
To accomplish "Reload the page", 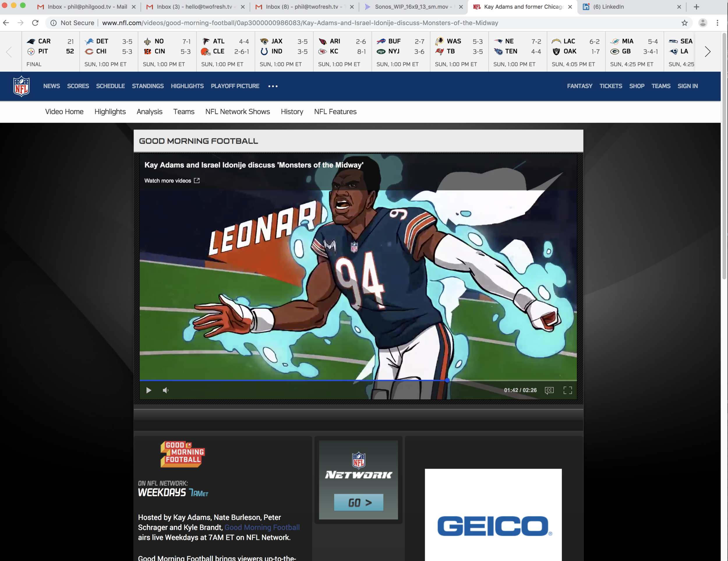I will point(35,23).
